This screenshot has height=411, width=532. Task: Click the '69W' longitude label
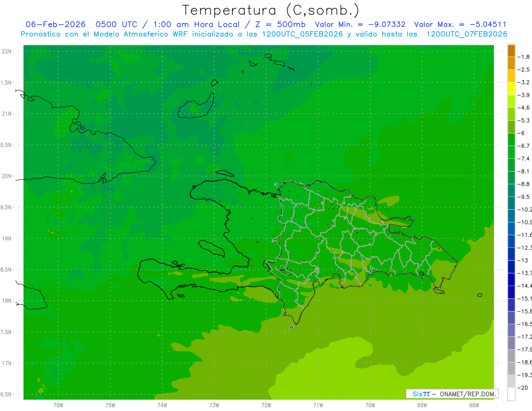[x=422, y=405]
